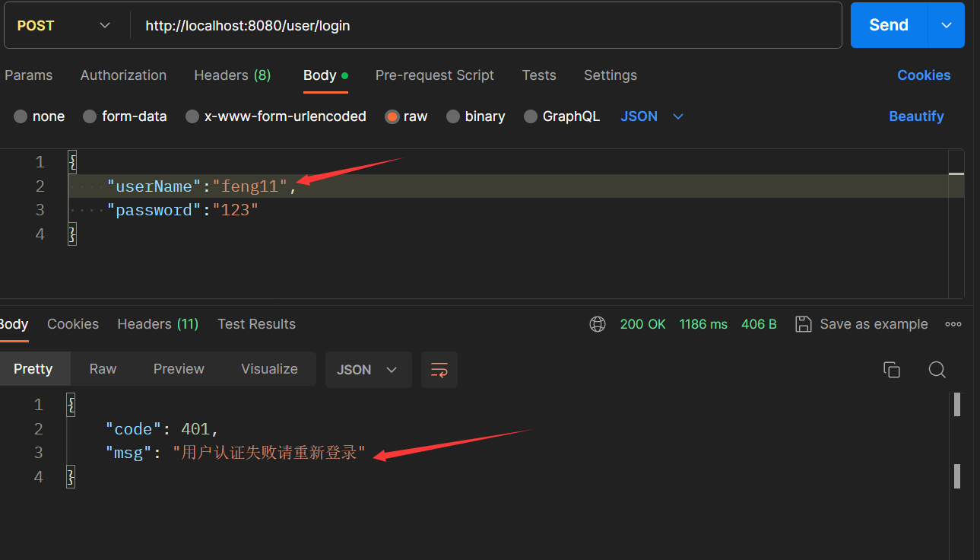This screenshot has height=560, width=980.
Task: Copy the response with the copy icon
Action: click(x=892, y=370)
